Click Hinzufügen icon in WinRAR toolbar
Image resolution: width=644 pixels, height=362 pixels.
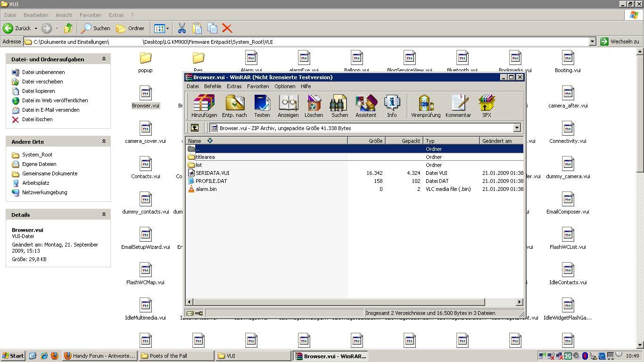click(204, 106)
